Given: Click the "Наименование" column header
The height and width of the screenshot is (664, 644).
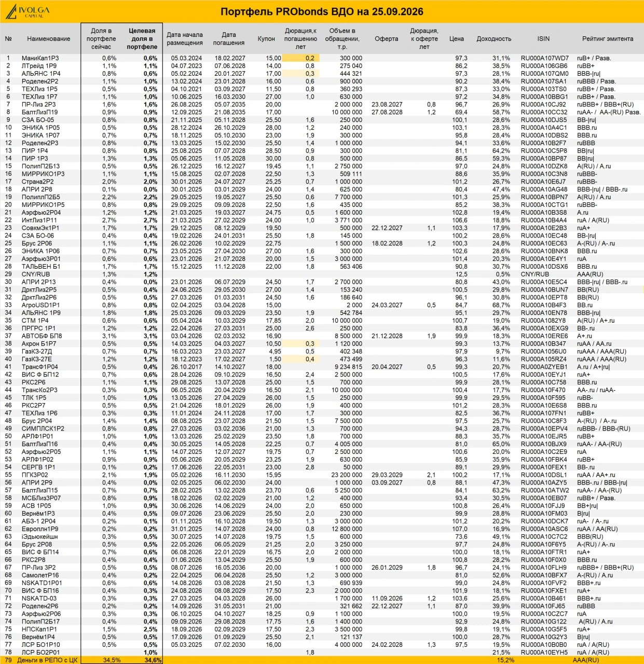Looking at the screenshot, I should pos(49,39).
